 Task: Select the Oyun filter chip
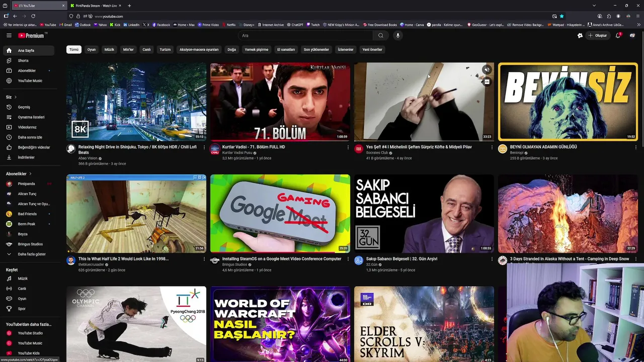[x=92, y=50]
